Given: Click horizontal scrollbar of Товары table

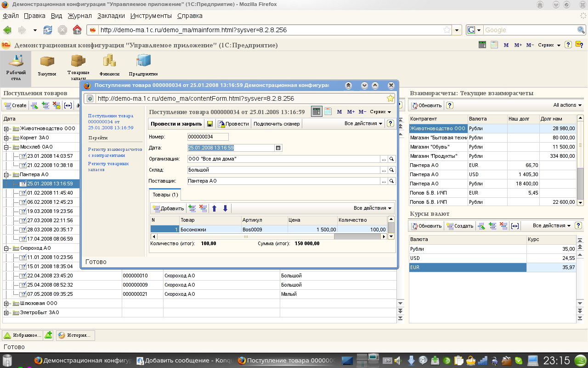Looking at the screenshot, I should [269, 236].
